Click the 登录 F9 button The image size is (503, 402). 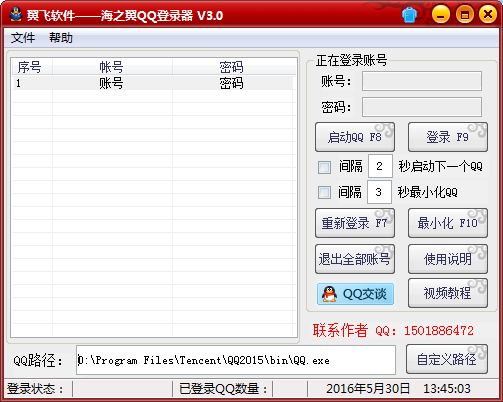point(448,137)
